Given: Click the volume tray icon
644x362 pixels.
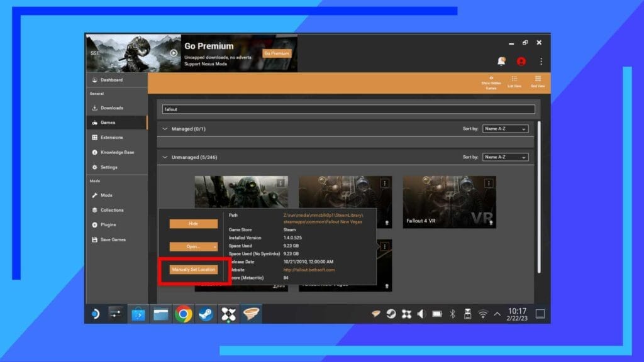Looking at the screenshot, I should (421, 314).
